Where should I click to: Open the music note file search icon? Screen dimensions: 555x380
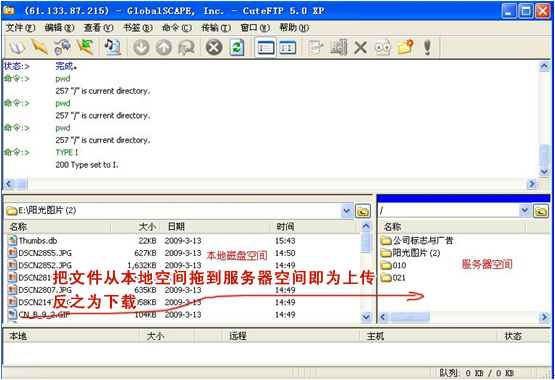pyautogui.click(x=112, y=47)
